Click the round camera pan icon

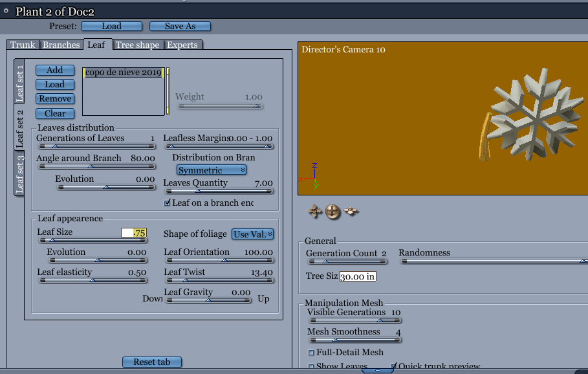point(332,212)
